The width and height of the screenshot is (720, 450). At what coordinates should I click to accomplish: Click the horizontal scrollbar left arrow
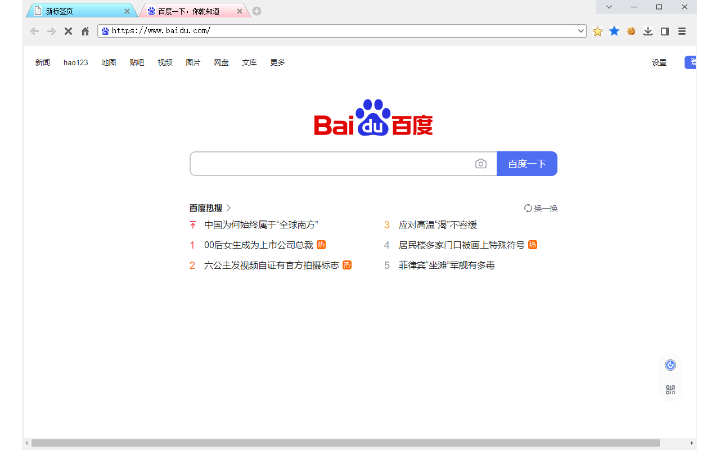pos(27,443)
